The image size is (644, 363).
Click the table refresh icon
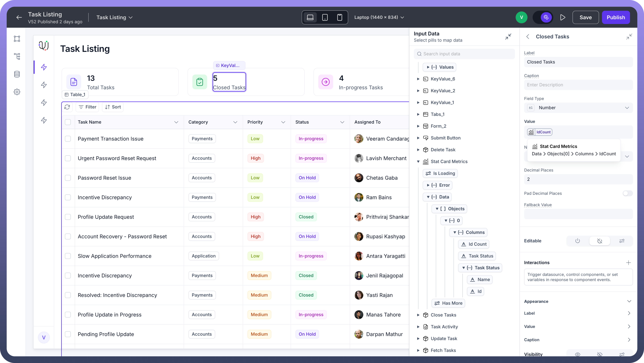click(67, 107)
